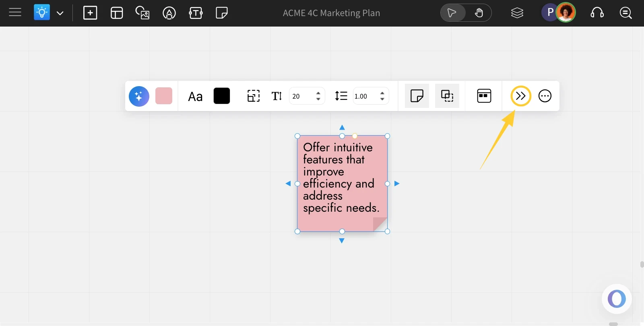The image size is (644, 326).
Task: Open headset support icon
Action: click(x=597, y=13)
